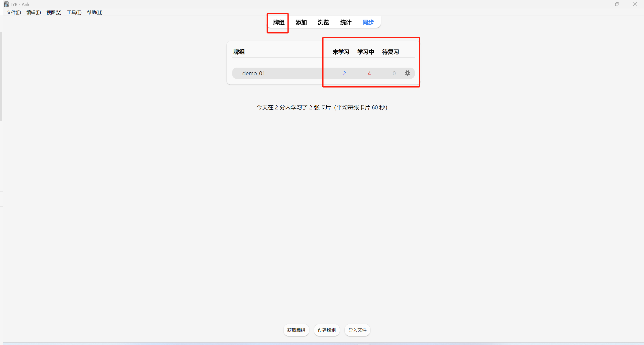Open the 工具(T) menu
This screenshot has width=644, height=345.
tap(74, 13)
